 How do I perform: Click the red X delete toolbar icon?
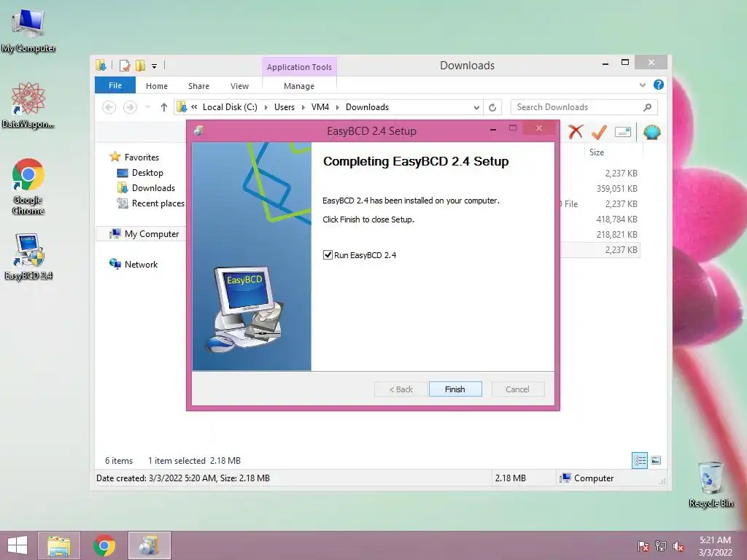point(576,132)
